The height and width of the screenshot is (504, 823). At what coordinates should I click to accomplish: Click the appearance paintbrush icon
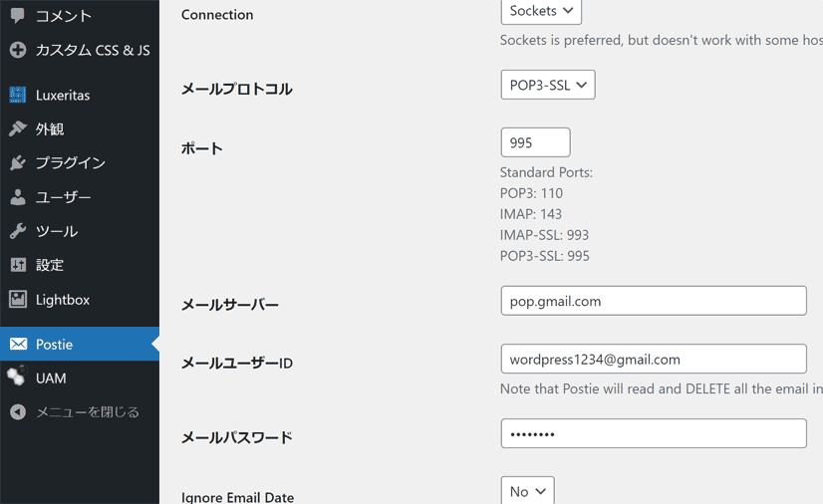coord(18,128)
